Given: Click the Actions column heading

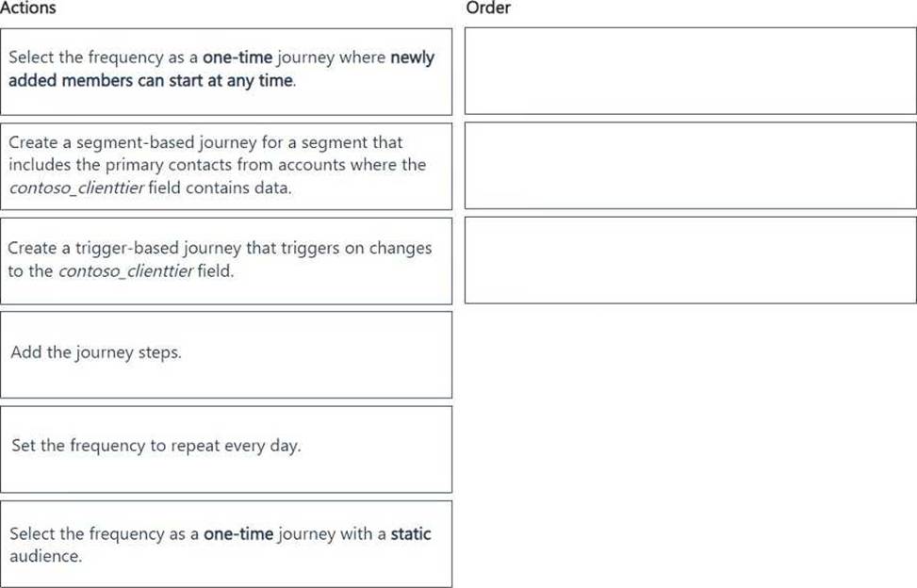Looking at the screenshot, I should pyautogui.click(x=28, y=8).
